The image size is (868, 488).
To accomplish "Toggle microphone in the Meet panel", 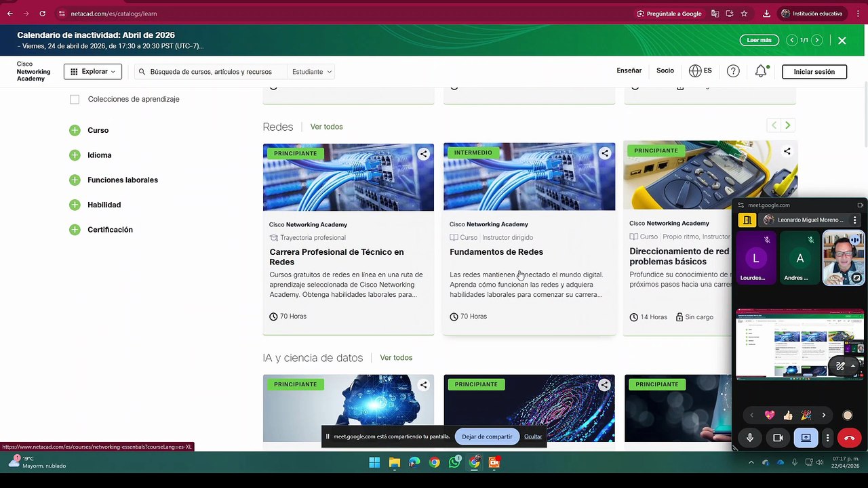I will (750, 438).
